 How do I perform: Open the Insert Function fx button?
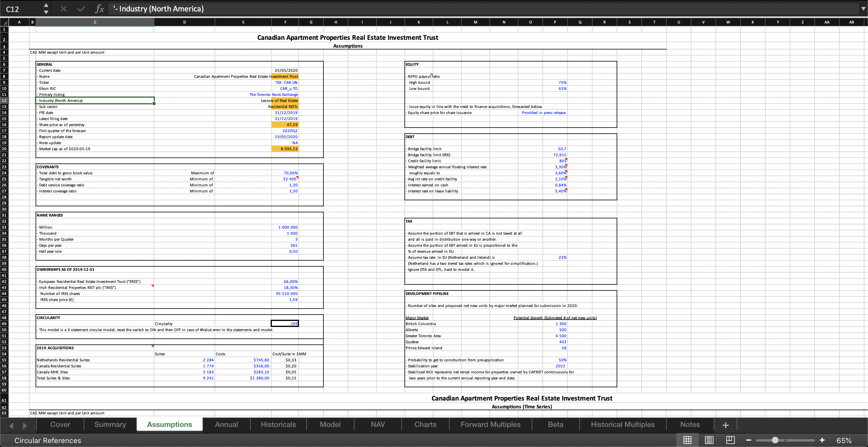pyautogui.click(x=99, y=9)
